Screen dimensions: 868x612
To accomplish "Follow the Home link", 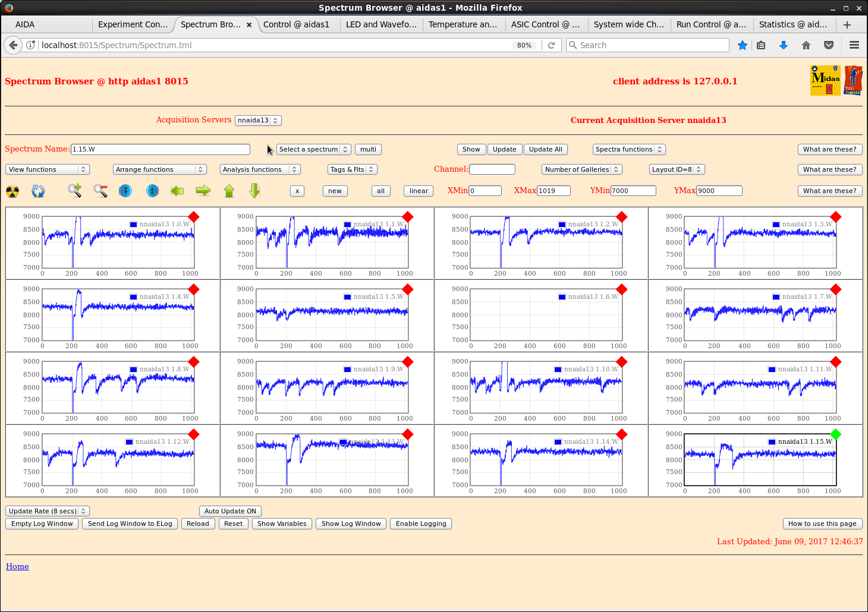I will pyautogui.click(x=17, y=566).
